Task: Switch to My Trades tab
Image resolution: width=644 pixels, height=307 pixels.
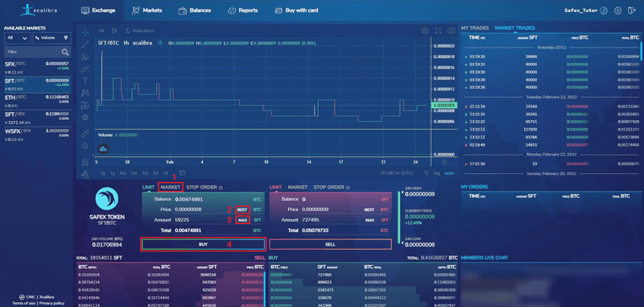Action: 475,28
